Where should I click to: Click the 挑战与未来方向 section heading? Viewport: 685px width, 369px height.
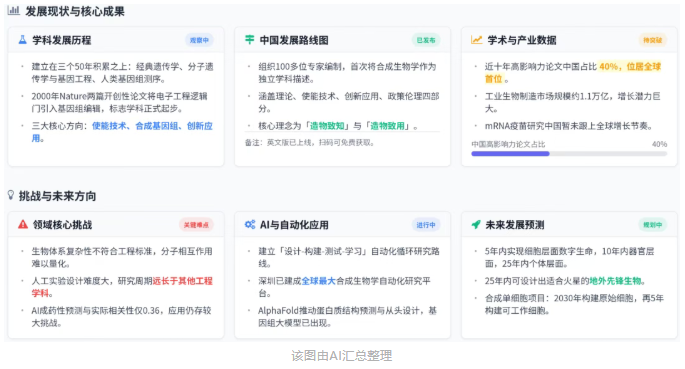click(x=57, y=196)
